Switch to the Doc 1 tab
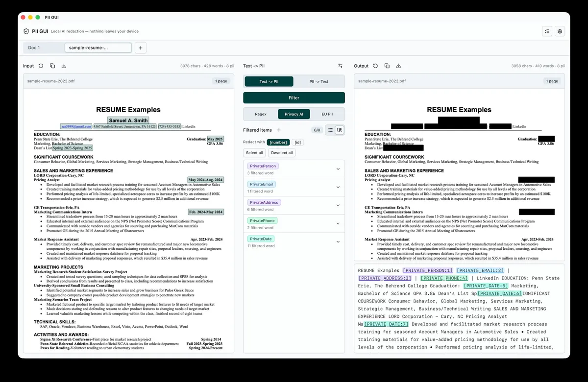Viewport: 588px width, 382px height. point(44,48)
